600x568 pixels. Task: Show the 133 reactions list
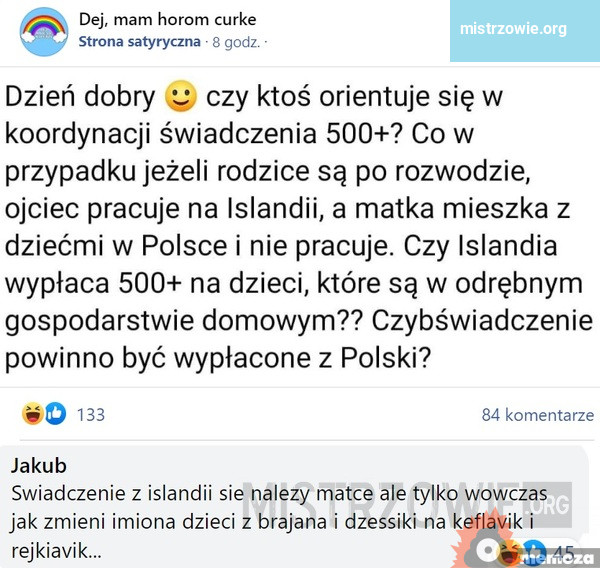pyautogui.click(x=90, y=414)
